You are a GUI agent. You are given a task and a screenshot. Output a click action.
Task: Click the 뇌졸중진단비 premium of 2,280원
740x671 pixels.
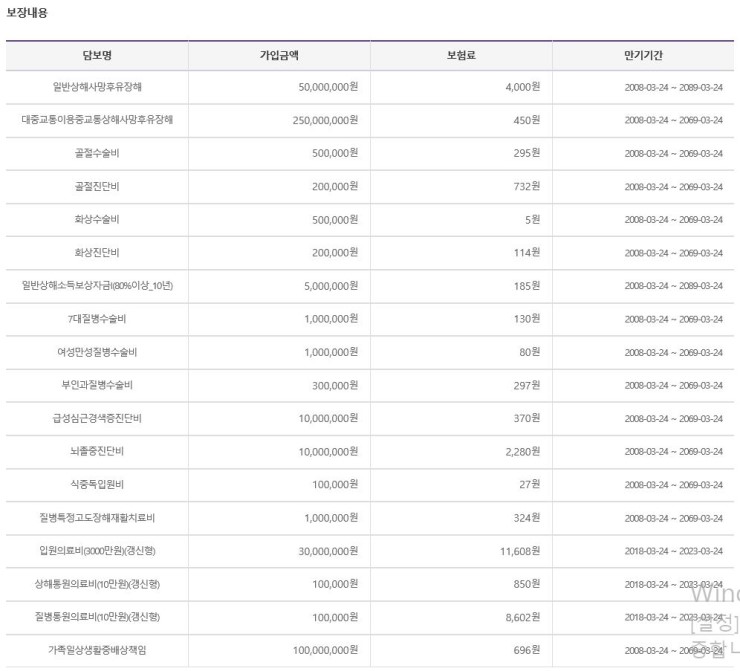521,451
